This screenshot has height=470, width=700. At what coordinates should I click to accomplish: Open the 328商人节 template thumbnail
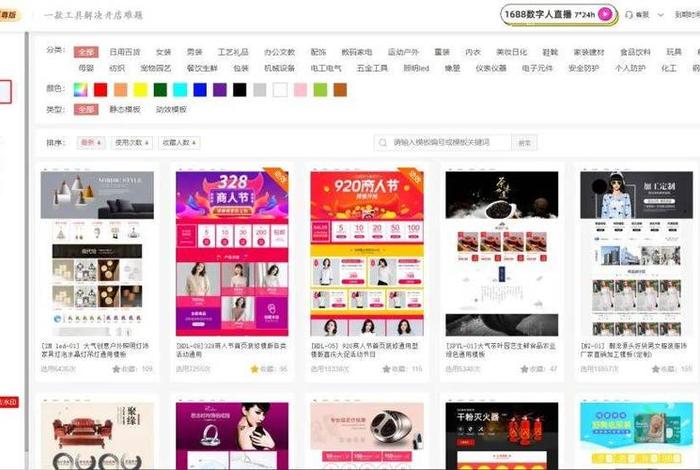pos(232,252)
